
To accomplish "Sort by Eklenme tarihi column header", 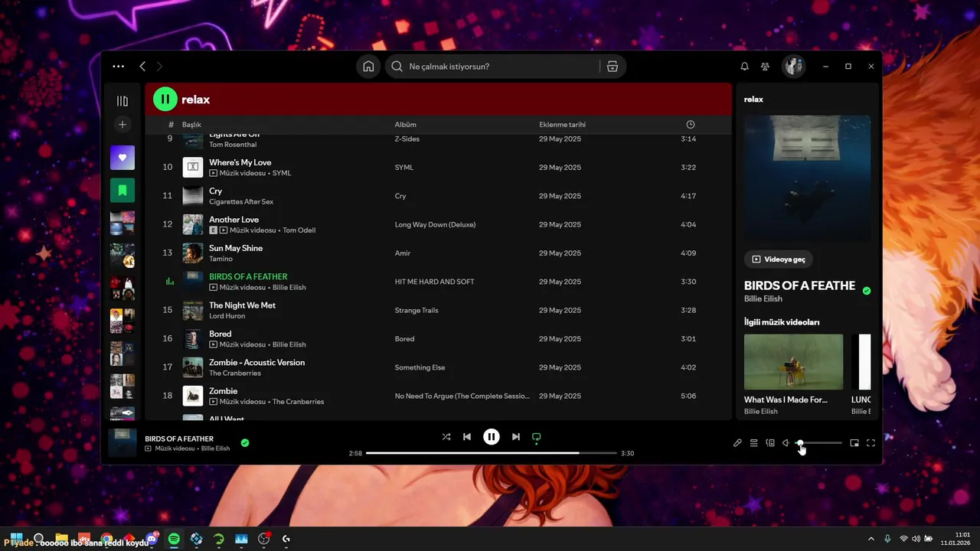I will 563,125.
